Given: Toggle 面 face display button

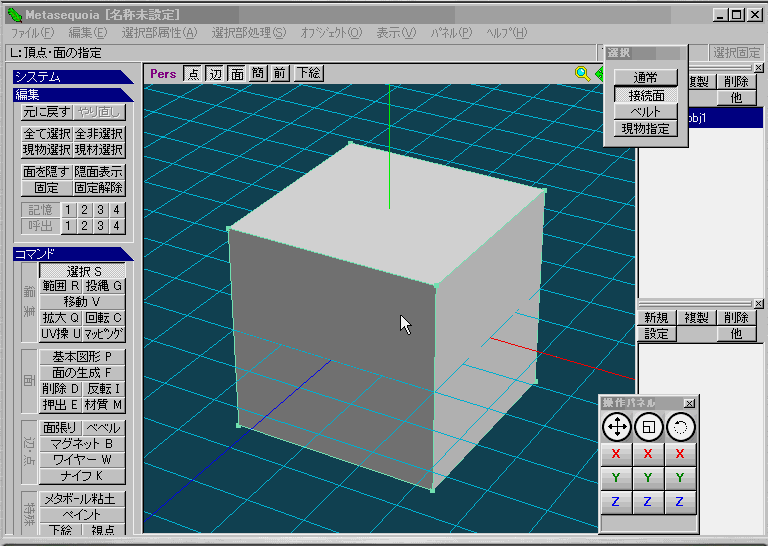Looking at the screenshot, I should [x=237, y=74].
